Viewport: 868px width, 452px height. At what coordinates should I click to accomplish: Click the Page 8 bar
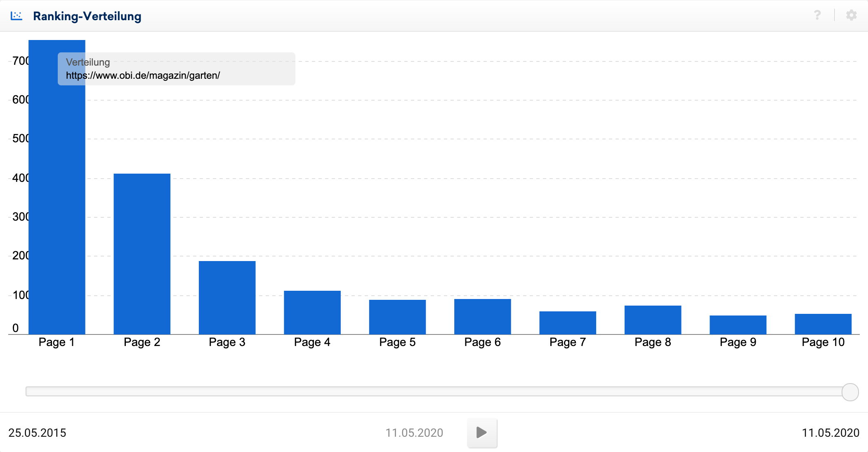pos(653,320)
